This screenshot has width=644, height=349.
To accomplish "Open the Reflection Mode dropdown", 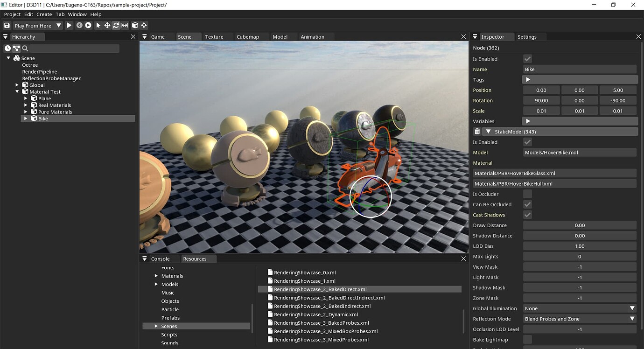I will point(580,319).
